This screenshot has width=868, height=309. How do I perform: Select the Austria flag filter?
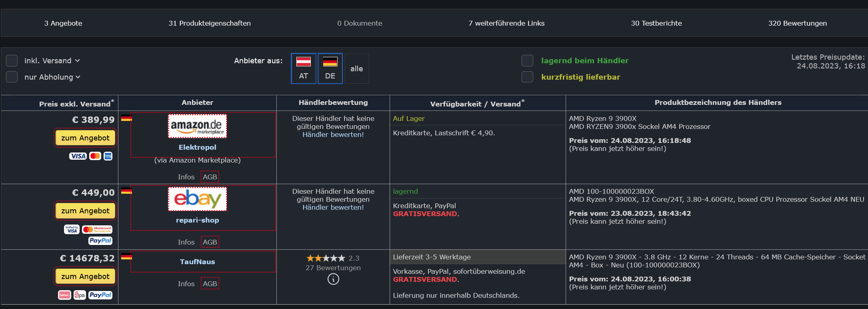[x=304, y=68]
